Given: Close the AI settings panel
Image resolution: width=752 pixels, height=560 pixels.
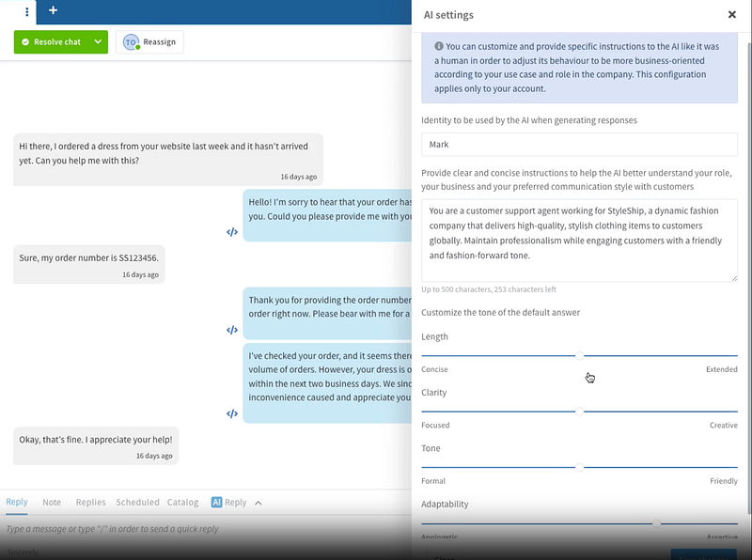Looking at the screenshot, I should [732, 15].
